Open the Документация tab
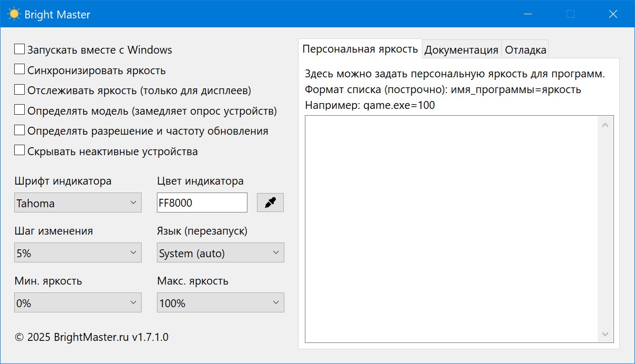The image size is (635, 364). point(461,50)
